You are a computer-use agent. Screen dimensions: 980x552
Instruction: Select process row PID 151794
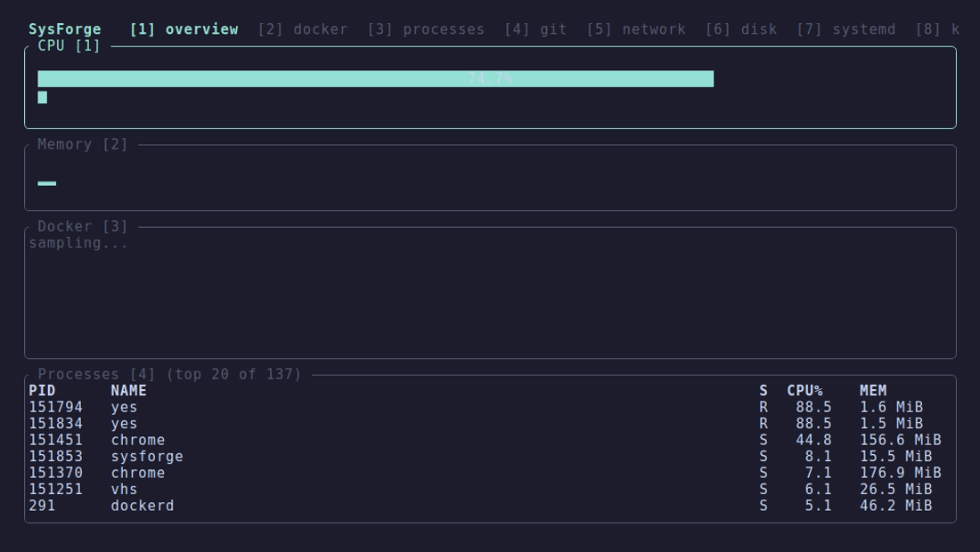pos(490,407)
